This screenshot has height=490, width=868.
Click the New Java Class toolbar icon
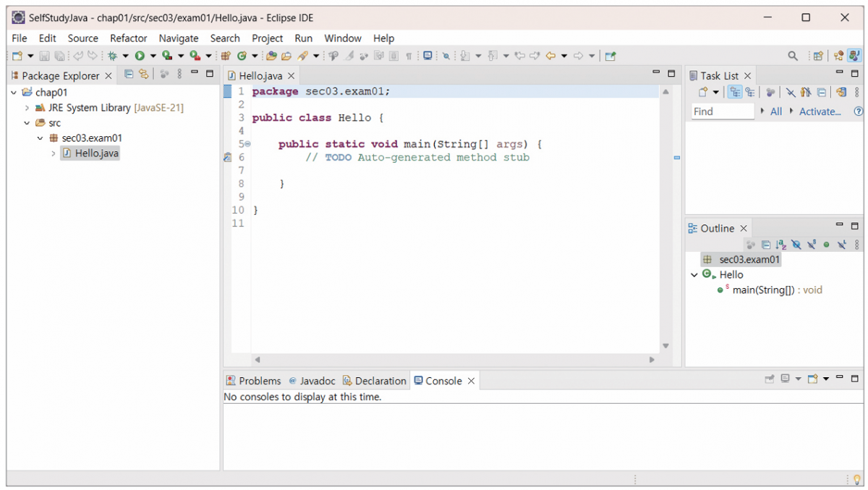tap(242, 56)
